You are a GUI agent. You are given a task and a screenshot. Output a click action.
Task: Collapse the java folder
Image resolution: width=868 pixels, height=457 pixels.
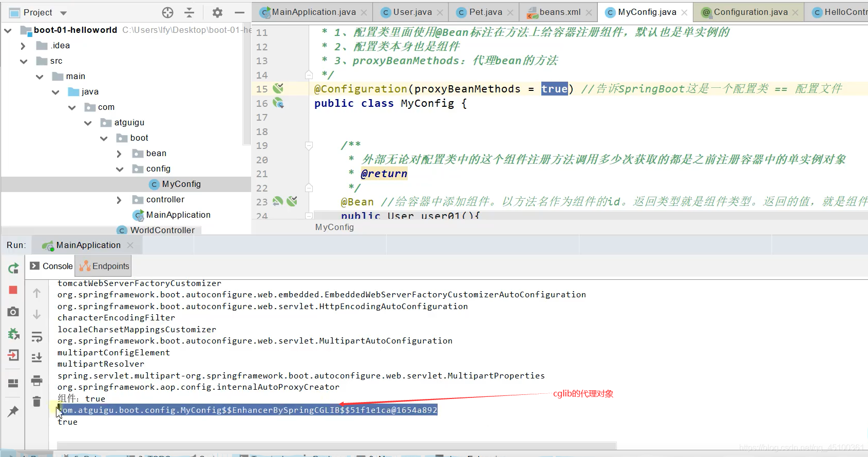tap(55, 92)
